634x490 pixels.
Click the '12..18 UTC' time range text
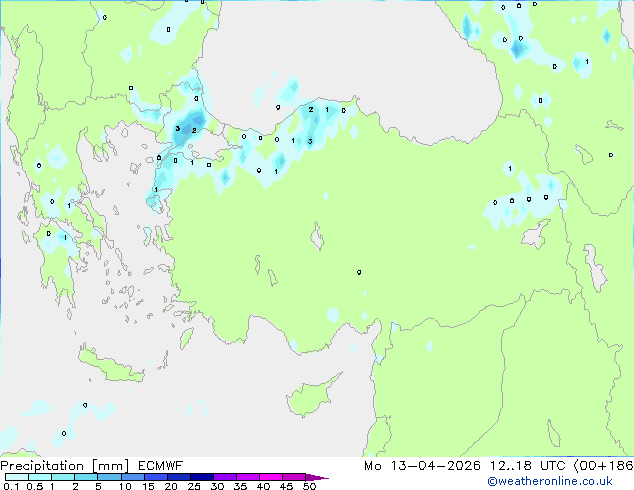[x=527, y=466]
